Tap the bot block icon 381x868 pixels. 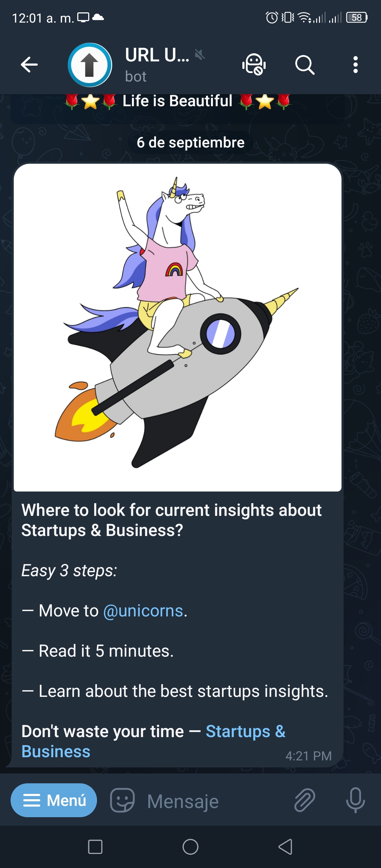point(254,65)
